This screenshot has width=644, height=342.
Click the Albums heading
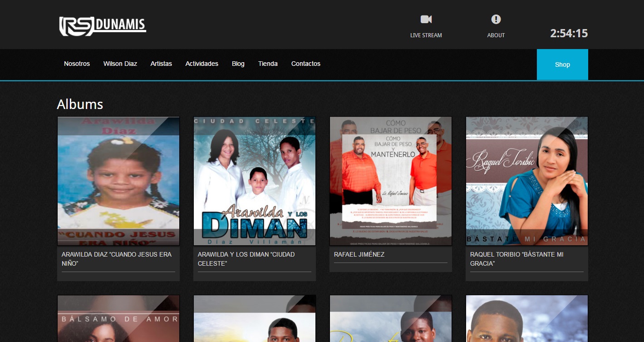tap(80, 104)
